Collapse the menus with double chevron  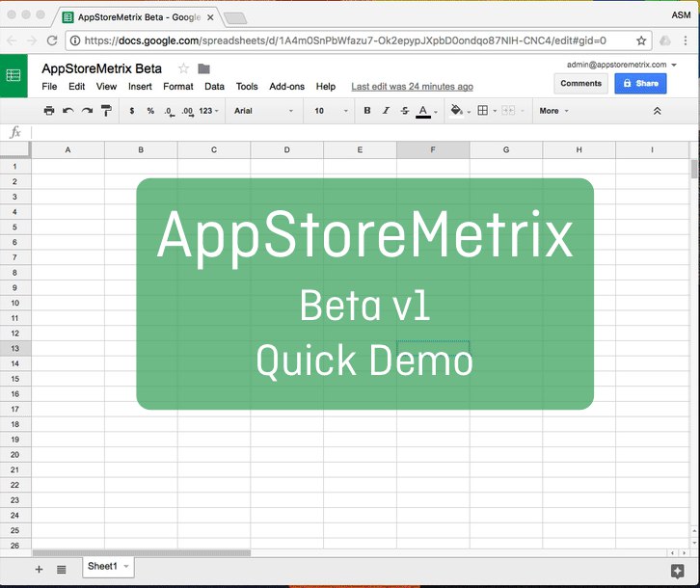click(x=658, y=111)
